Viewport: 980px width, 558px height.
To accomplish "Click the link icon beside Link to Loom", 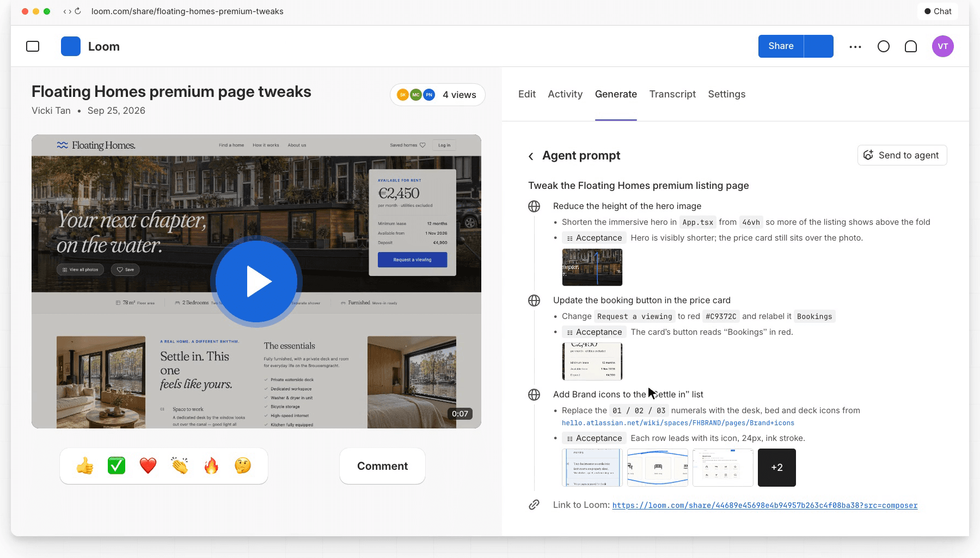I will pyautogui.click(x=534, y=505).
